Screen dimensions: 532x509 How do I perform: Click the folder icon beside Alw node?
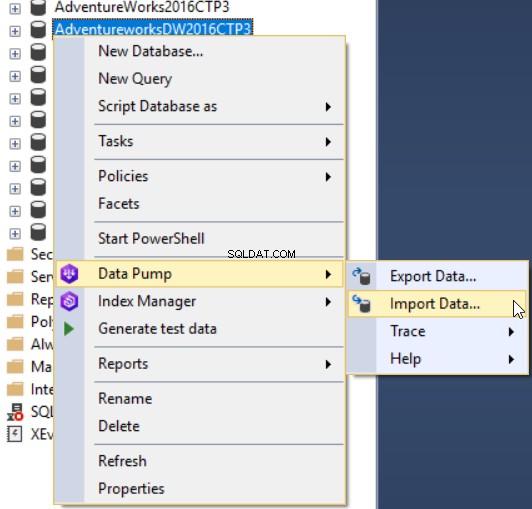[x=15, y=344]
